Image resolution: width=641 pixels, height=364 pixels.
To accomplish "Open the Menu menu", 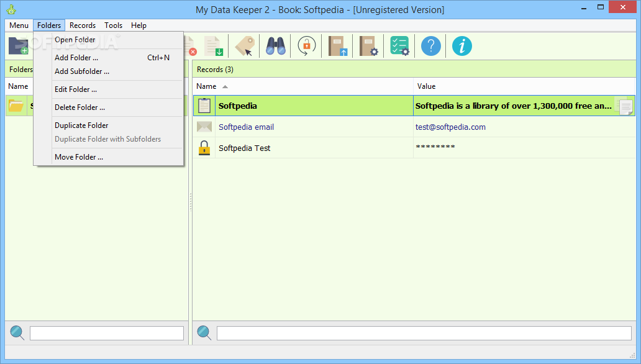I will click(x=19, y=25).
